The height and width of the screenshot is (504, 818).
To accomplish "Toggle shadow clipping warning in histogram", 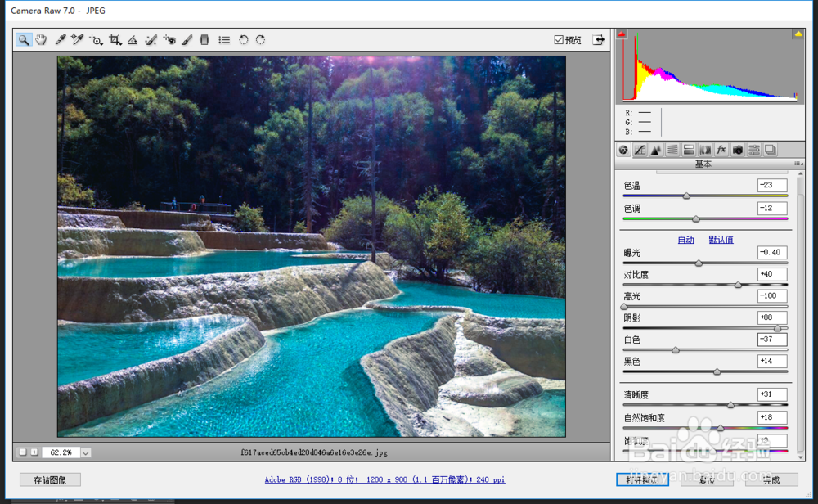I will 622,34.
